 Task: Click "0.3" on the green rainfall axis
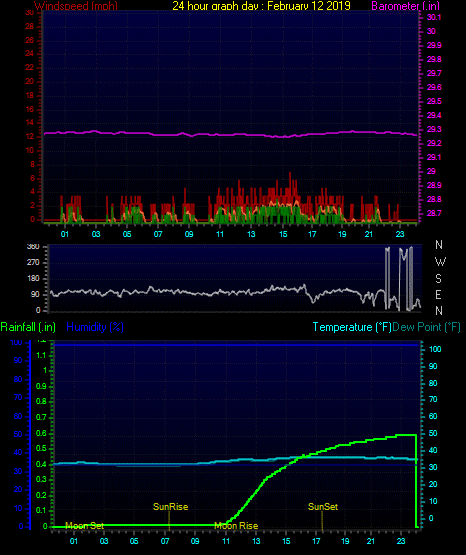41,479
